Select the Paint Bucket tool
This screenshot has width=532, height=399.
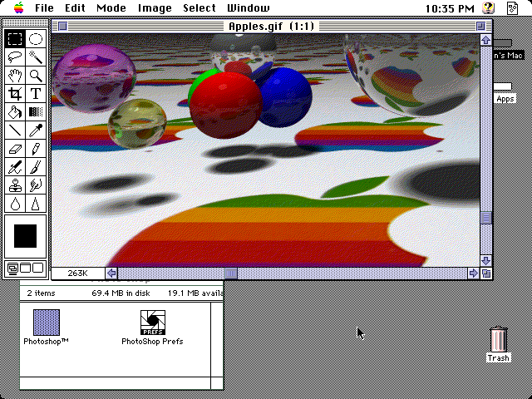(x=15, y=111)
